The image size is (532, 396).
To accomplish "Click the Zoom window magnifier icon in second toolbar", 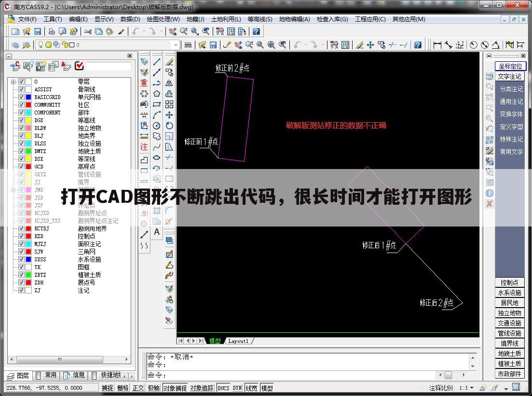I will coord(260,45).
